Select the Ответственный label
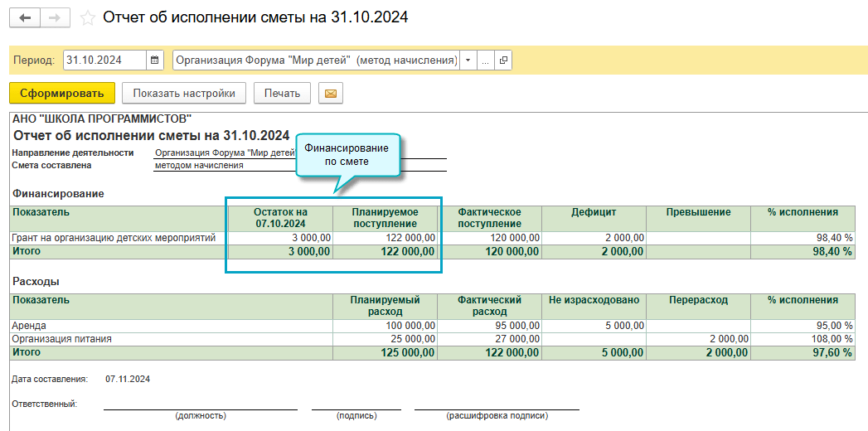Image resolution: width=868 pixels, height=431 pixels. pyautogui.click(x=44, y=404)
